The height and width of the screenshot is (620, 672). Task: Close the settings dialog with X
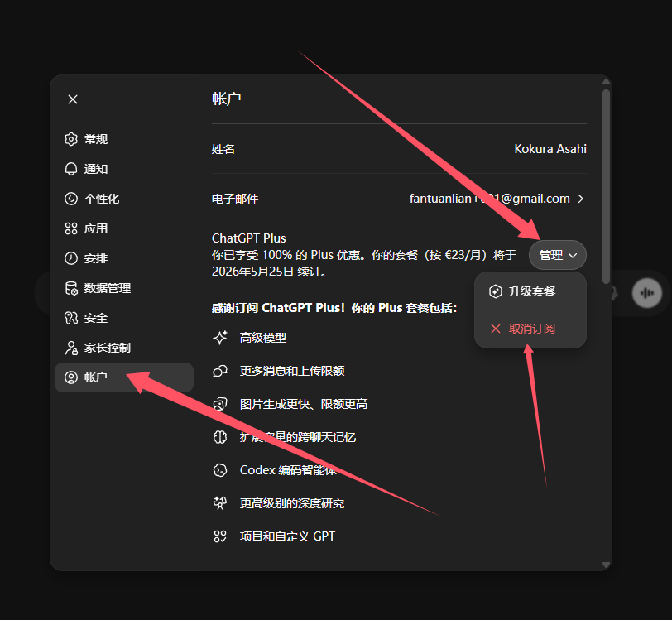pos(73,99)
